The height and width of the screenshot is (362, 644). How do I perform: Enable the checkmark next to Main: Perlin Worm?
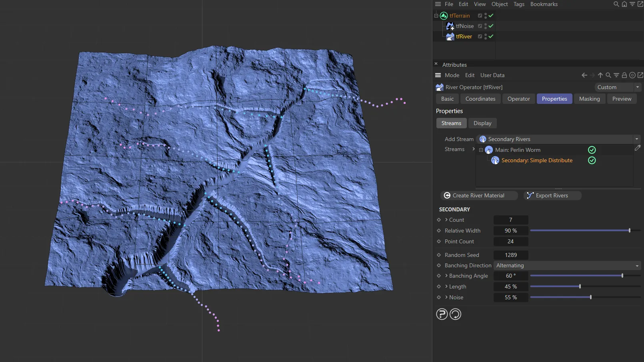(592, 150)
